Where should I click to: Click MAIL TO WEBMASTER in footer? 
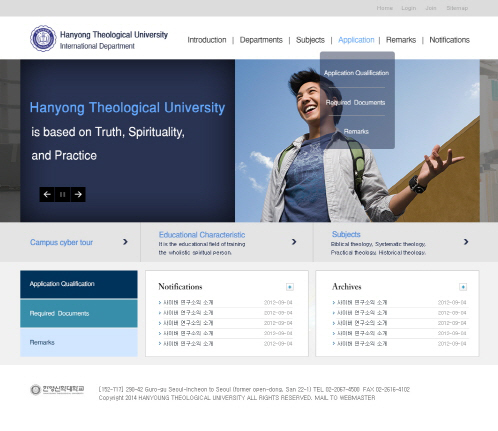point(345,398)
